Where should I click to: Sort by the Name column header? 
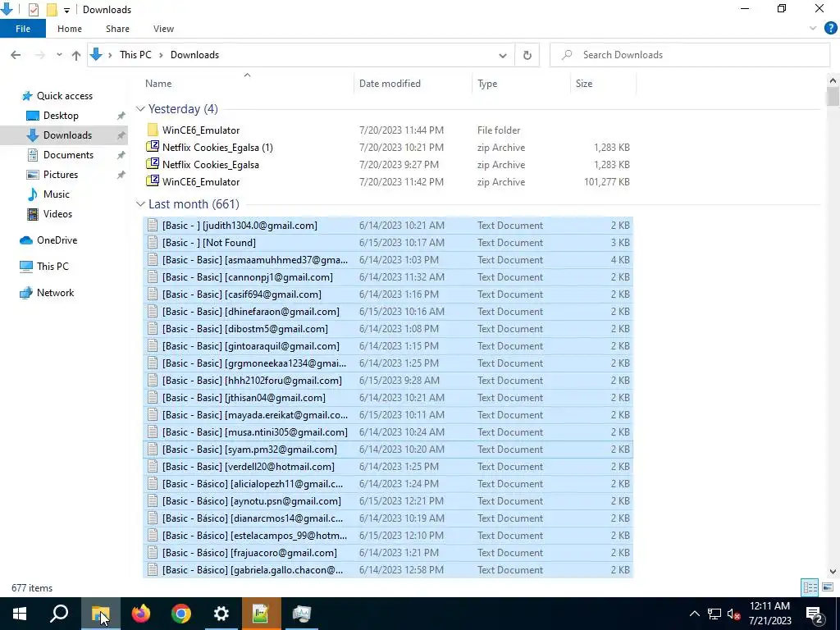click(x=246, y=83)
